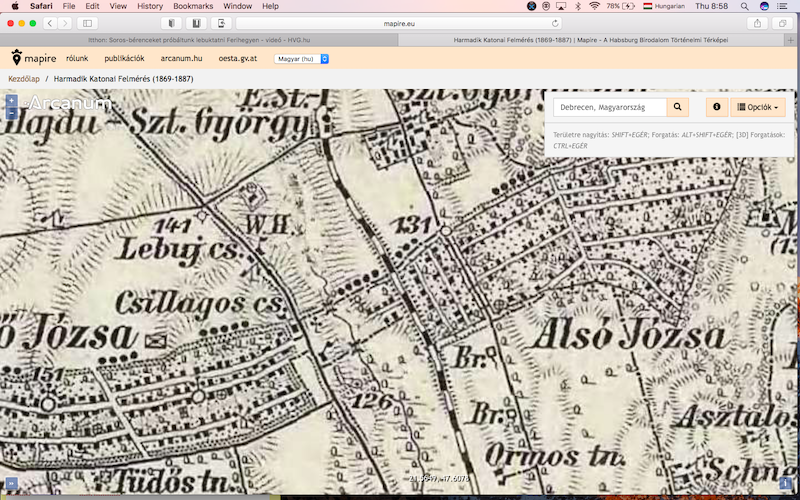
Task: Show all tabs overview in Safari
Action: point(783,23)
